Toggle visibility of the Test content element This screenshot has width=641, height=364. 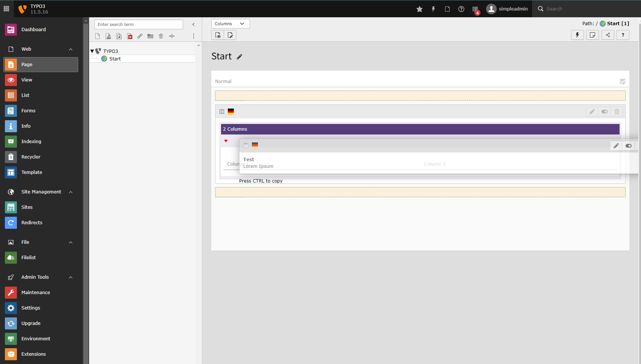(629, 146)
